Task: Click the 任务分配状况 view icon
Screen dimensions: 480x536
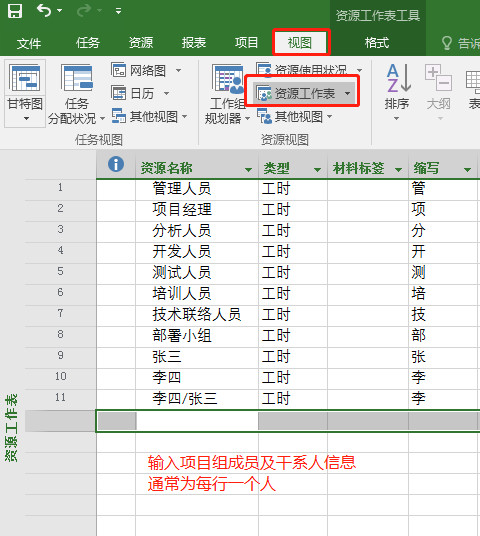Action: point(77,78)
